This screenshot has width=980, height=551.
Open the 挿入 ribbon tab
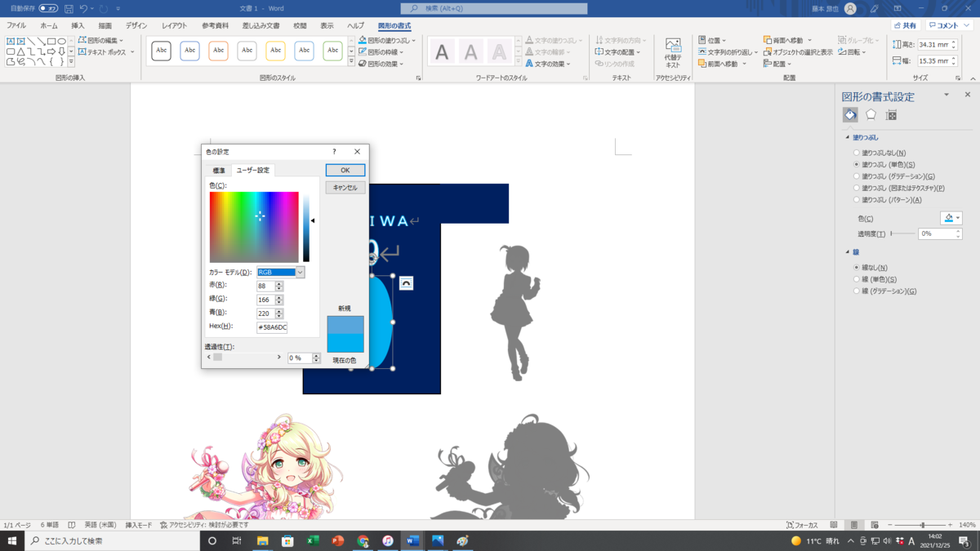(x=78, y=26)
